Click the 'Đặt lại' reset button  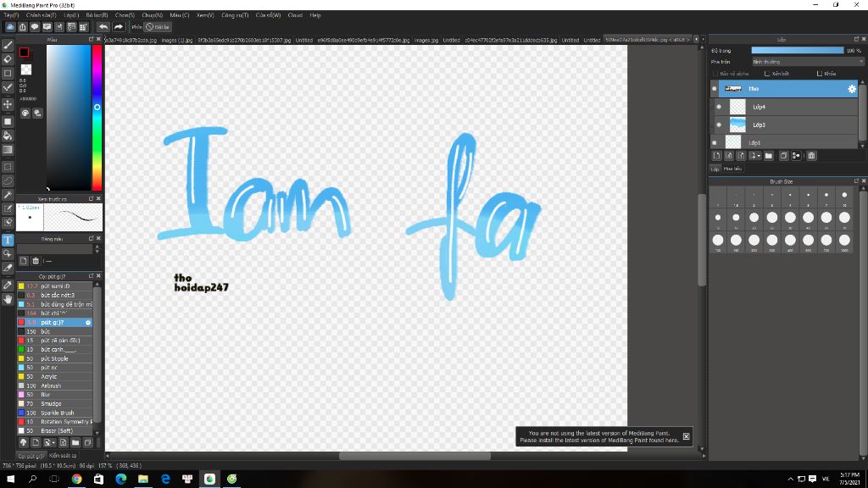click(x=159, y=26)
